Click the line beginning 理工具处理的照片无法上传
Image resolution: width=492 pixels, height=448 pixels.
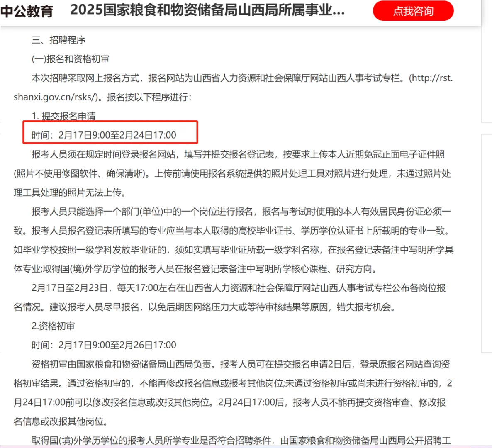tap(70, 192)
